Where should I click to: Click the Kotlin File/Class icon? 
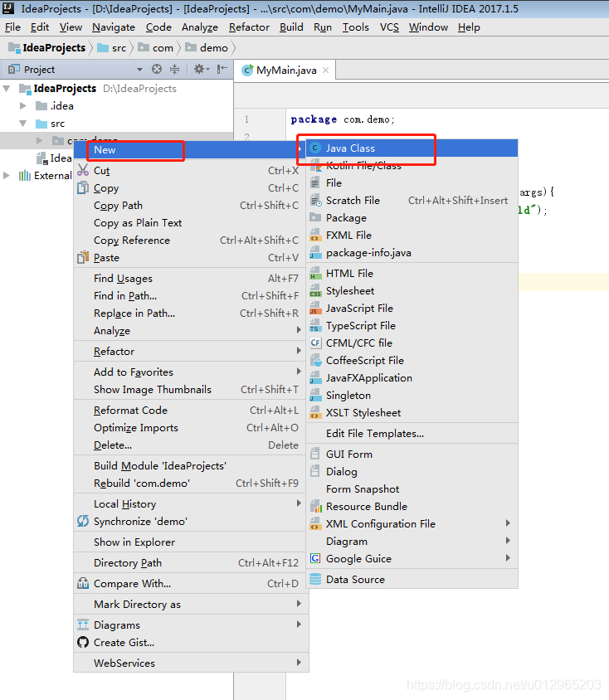(x=315, y=166)
